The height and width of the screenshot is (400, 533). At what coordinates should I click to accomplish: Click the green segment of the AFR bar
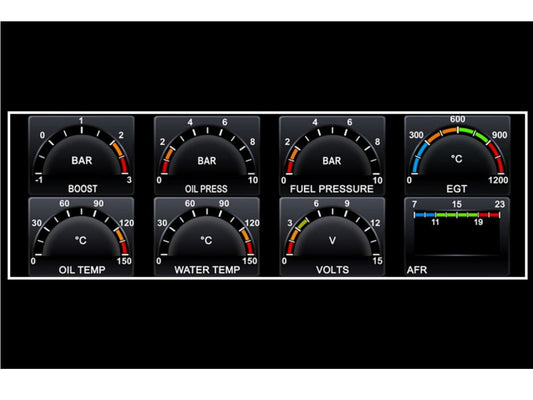457,215
